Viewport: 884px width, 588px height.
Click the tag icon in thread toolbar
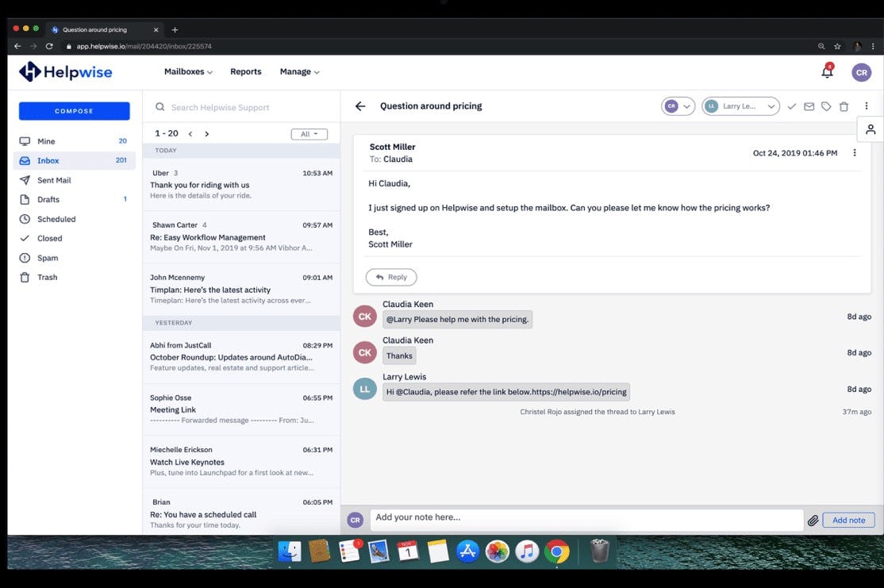click(826, 106)
